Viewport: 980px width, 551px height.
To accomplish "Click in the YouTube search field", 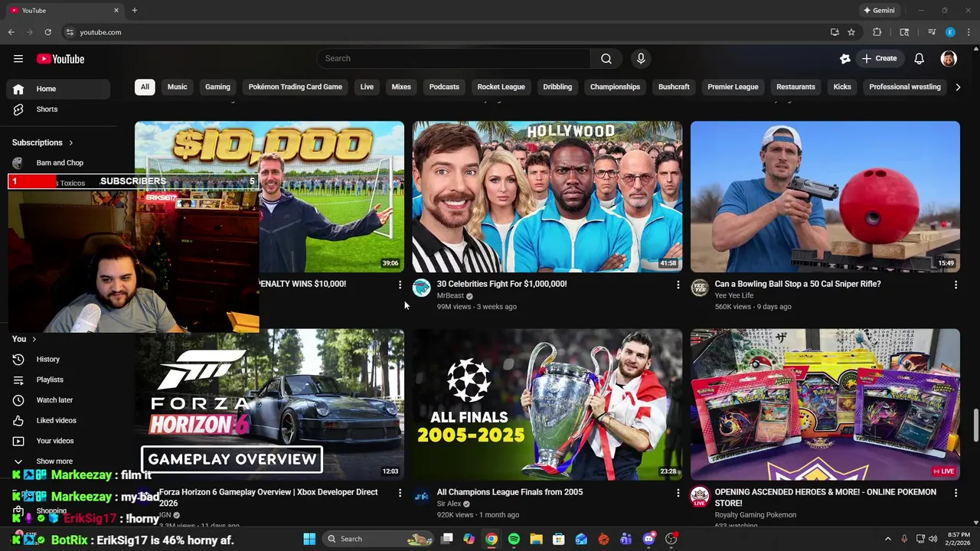I will pos(453,59).
